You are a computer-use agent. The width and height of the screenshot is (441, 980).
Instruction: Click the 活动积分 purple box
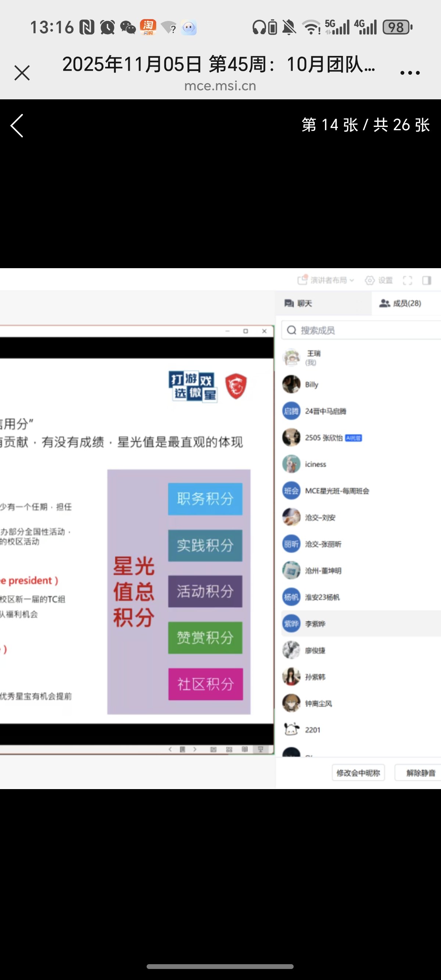205,591
